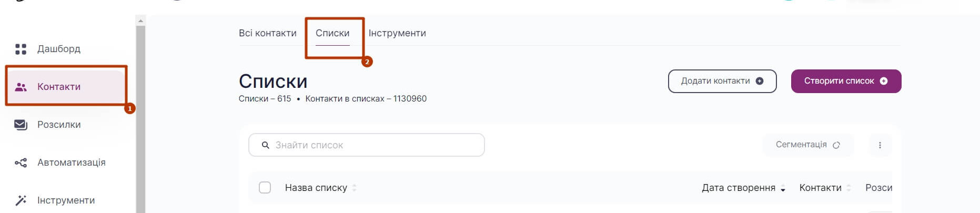This screenshot has width=980, height=213.
Task: Click the Розсилки envelope icon
Action: click(x=21, y=125)
